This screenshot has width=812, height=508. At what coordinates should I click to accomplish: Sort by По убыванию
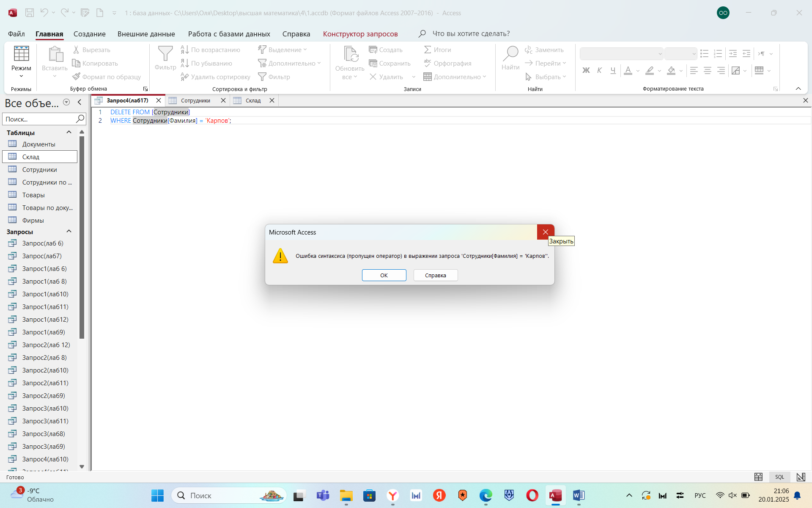[206, 63]
